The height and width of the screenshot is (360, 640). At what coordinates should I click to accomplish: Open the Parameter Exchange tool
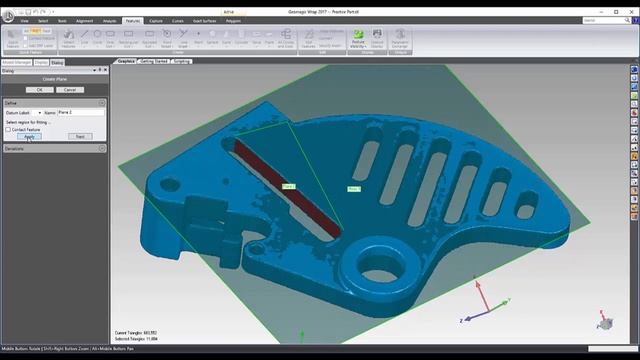tap(400, 39)
